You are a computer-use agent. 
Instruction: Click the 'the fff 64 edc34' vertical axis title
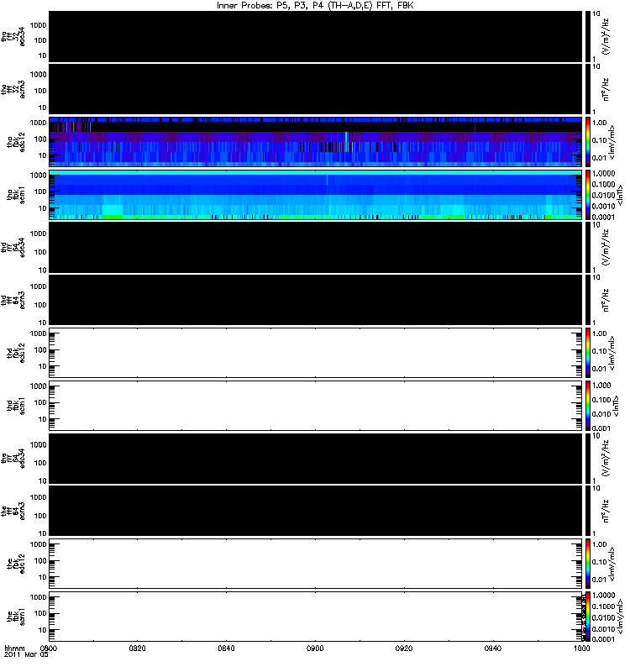click(x=13, y=458)
